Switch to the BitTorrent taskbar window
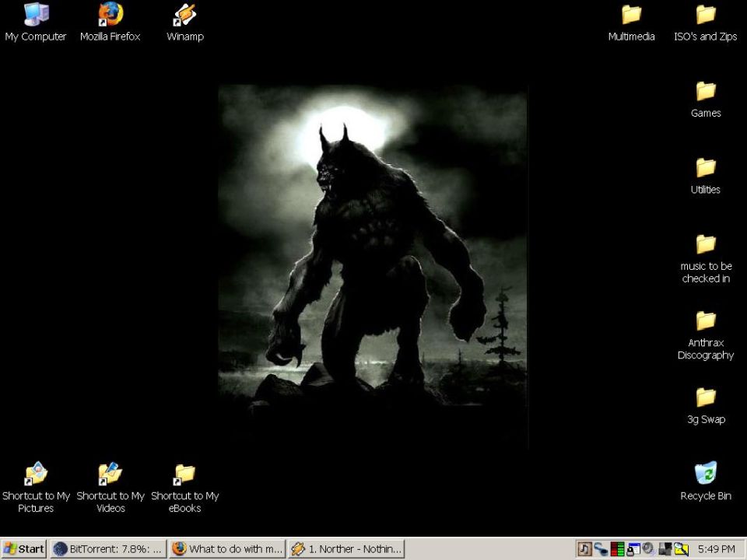The width and height of the screenshot is (747, 560). [108, 549]
